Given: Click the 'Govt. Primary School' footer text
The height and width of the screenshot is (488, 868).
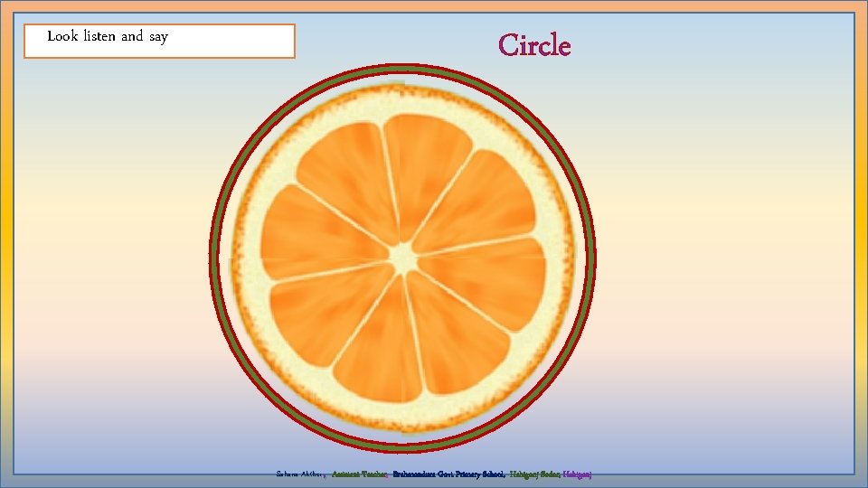Looking at the screenshot, I should click(470, 474).
